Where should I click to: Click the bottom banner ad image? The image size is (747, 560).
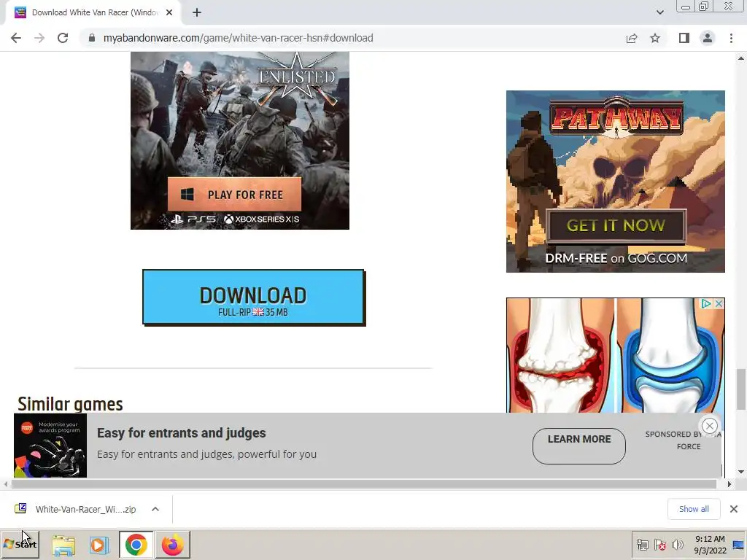[x=50, y=446]
